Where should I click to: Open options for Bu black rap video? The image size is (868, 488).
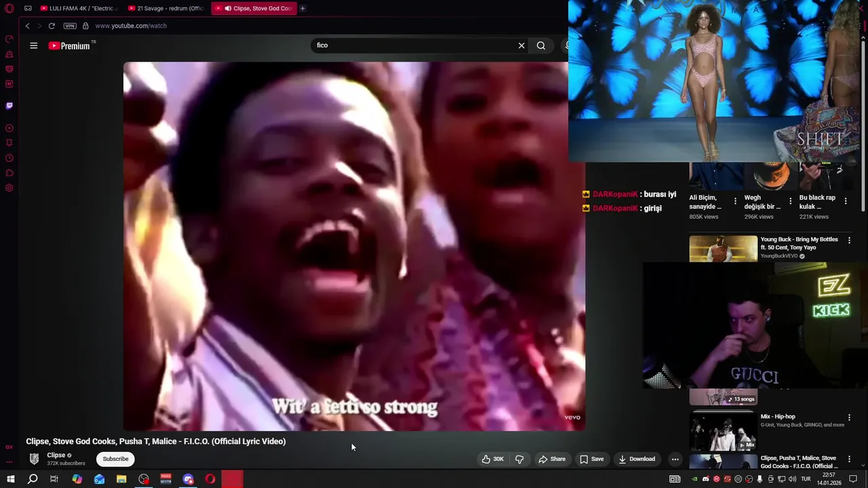click(x=845, y=201)
